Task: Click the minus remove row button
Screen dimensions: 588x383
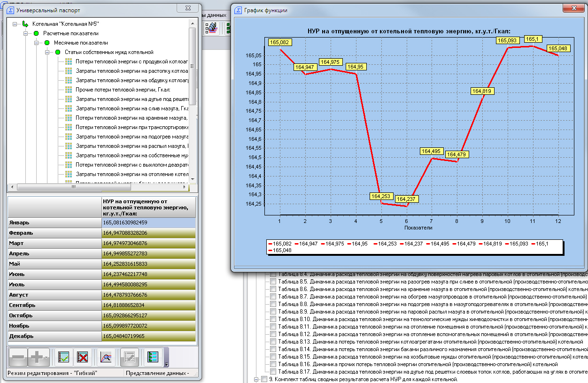Action: click(x=19, y=358)
